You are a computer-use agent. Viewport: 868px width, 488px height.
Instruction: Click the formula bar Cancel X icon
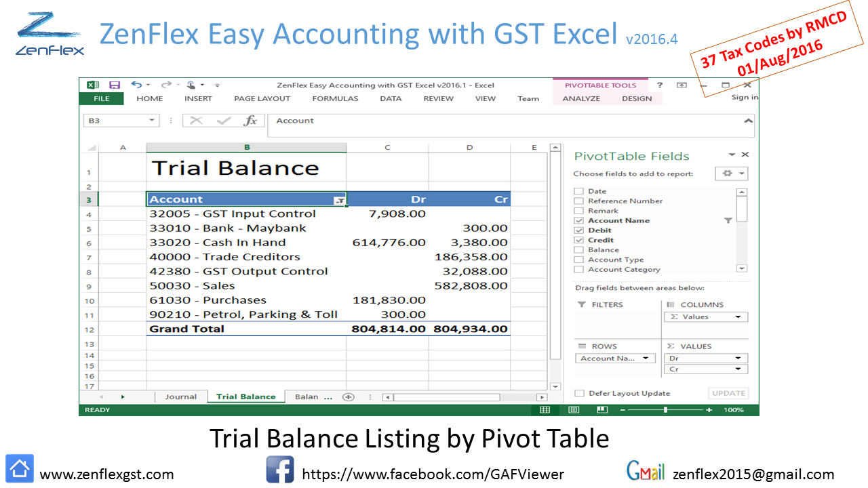click(197, 121)
